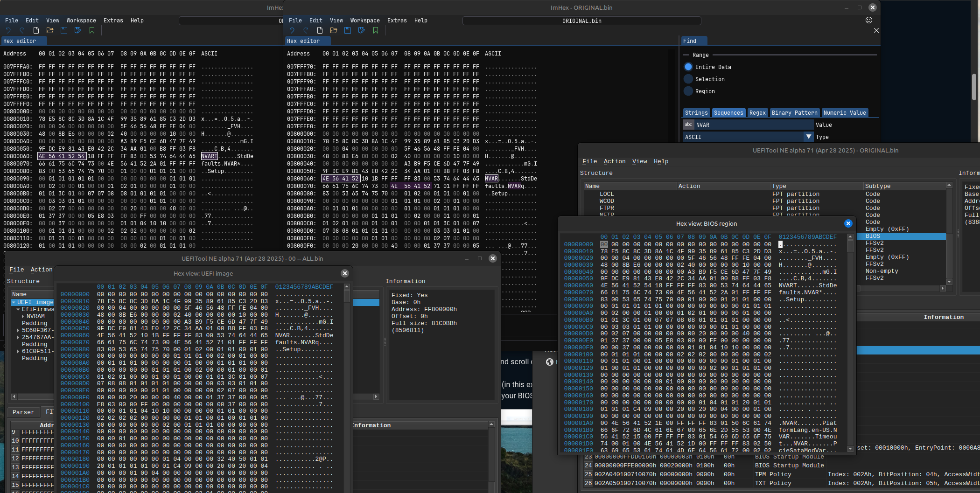Click the save icon in ORIGINAL.bin ImHex toolbar

pyautogui.click(x=348, y=30)
